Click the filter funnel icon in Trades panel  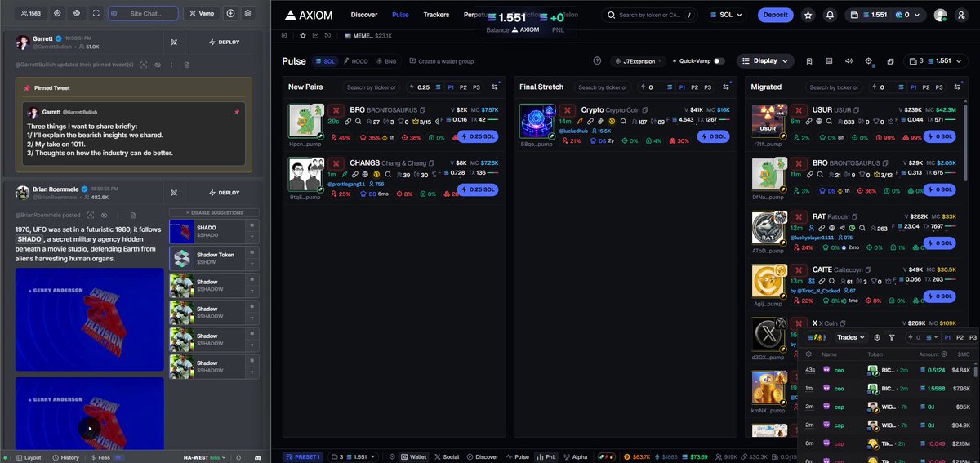892,337
